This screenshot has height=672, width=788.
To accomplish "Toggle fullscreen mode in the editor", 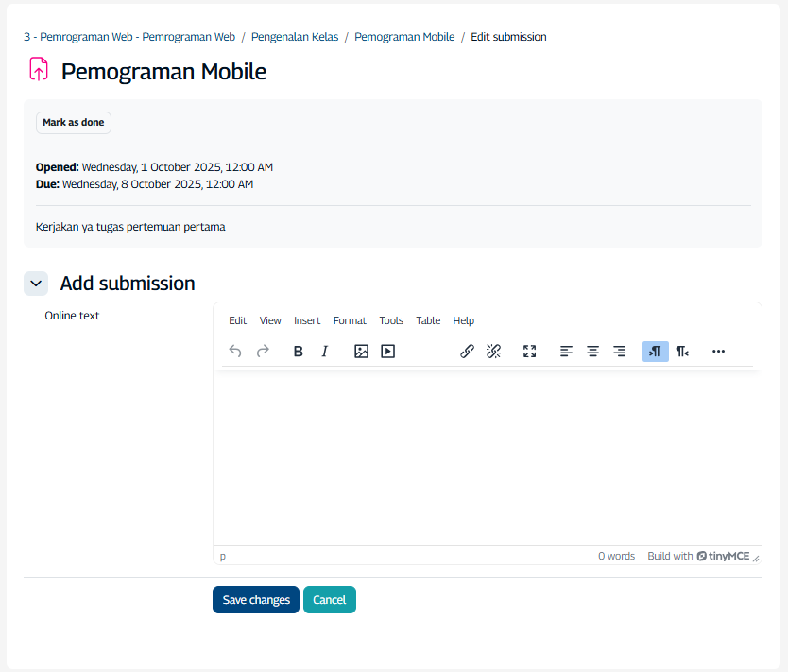I will coord(530,352).
